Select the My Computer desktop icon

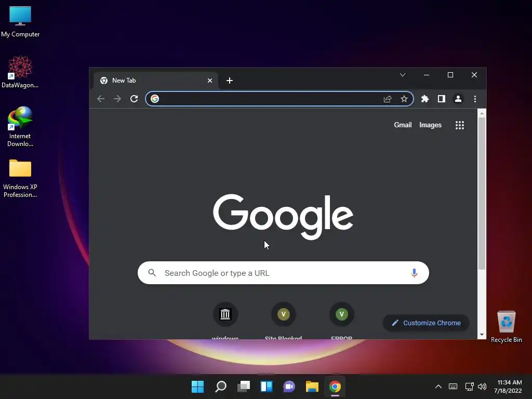click(x=20, y=21)
